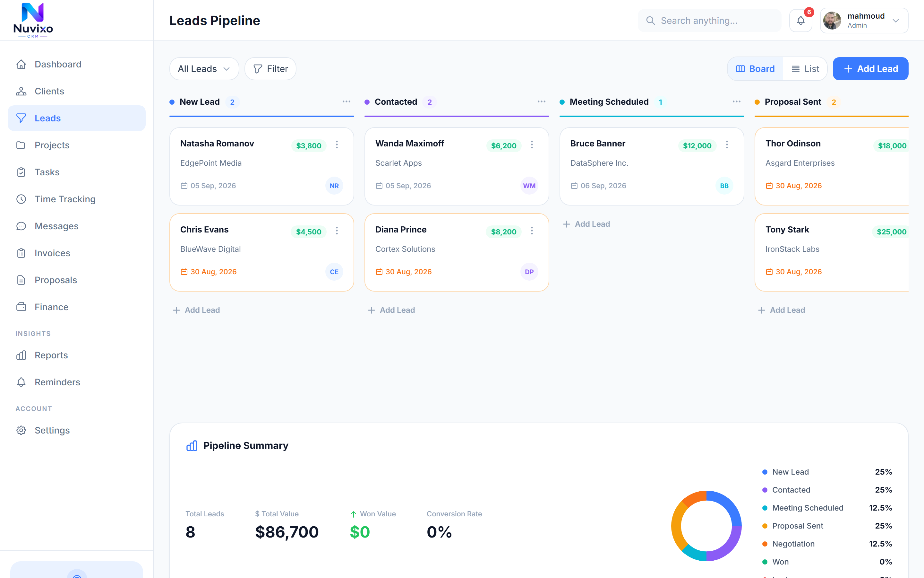Open options for Diana Prince card
924x578 pixels.
(532, 231)
